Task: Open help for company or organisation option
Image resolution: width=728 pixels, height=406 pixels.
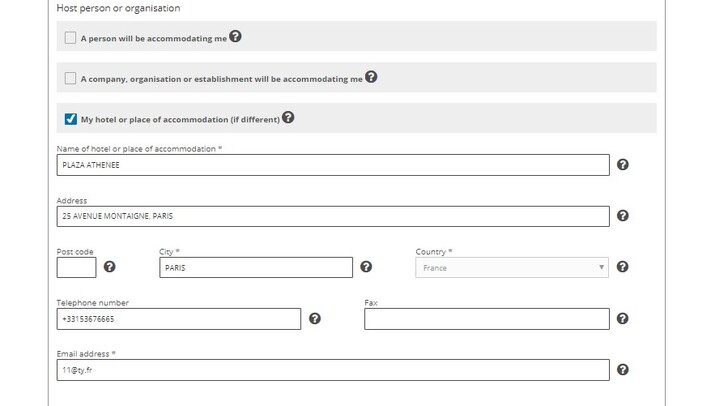Action: [371, 77]
